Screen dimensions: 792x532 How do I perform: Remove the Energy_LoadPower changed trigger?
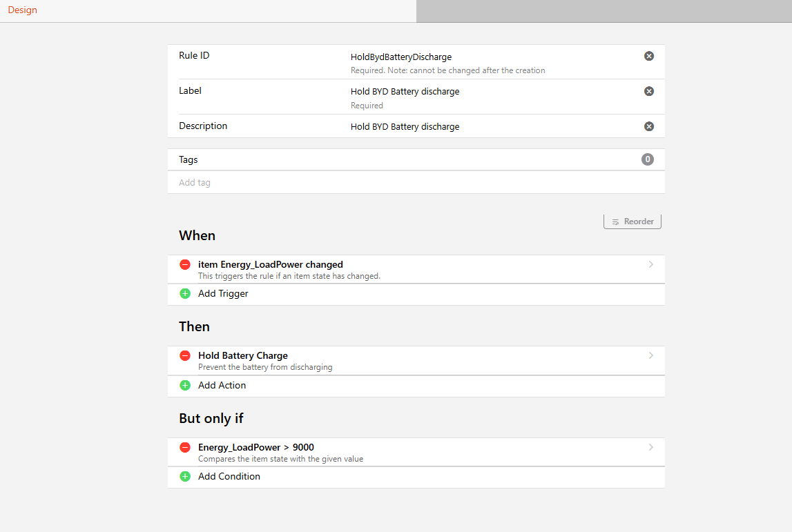coord(185,264)
